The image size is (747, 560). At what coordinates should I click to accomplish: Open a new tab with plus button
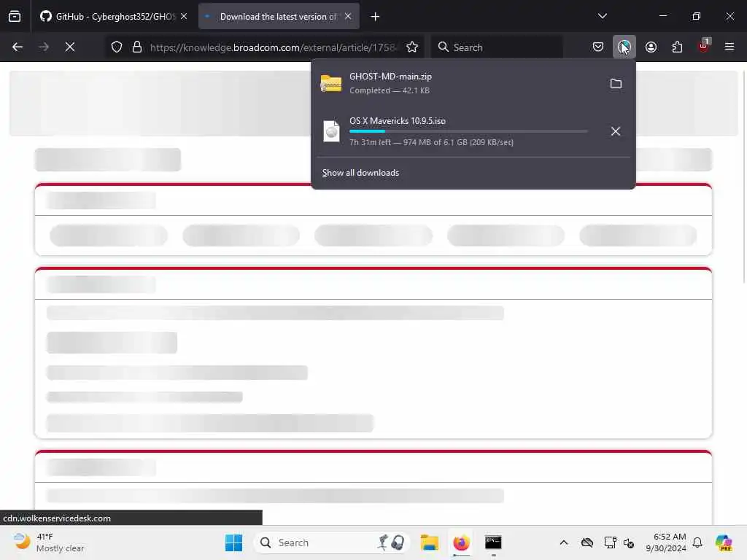tap(376, 17)
